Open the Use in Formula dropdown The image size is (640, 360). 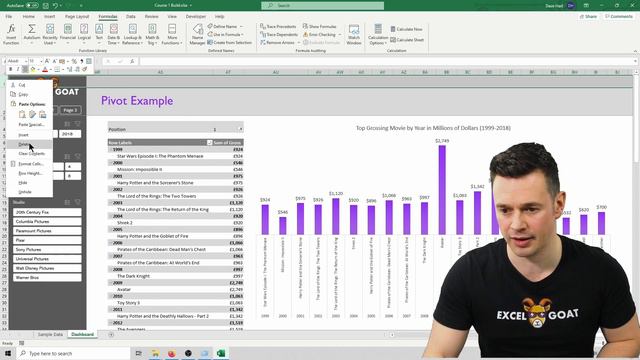click(226, 35)
